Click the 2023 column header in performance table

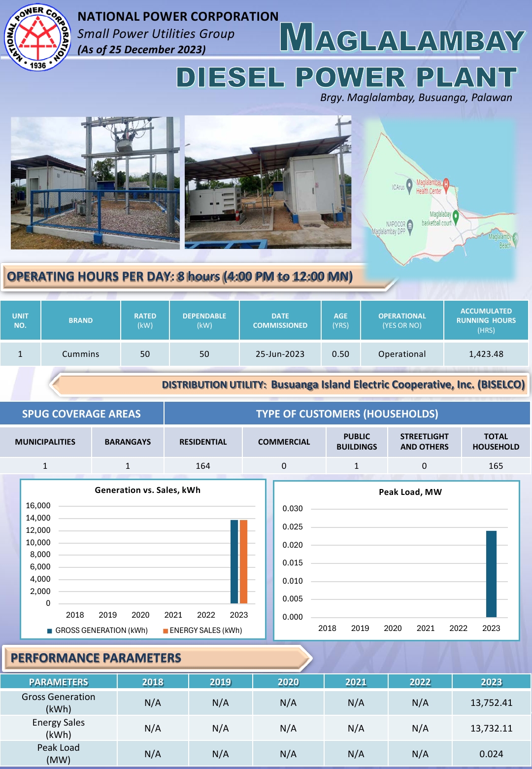491,682
